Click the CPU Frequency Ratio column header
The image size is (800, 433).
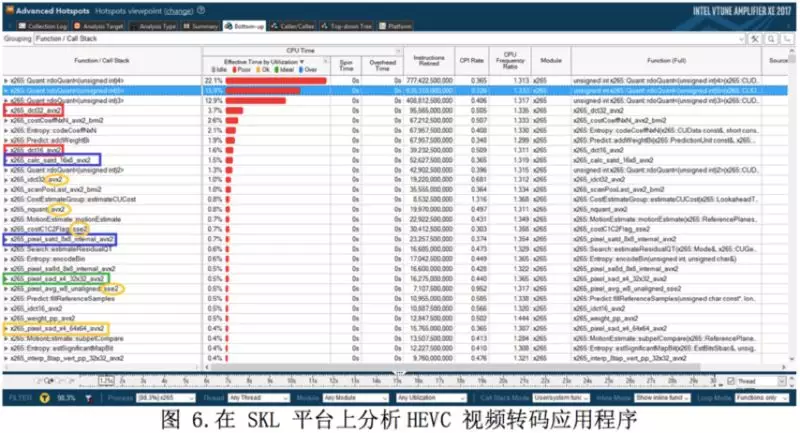tap(510, 60)
